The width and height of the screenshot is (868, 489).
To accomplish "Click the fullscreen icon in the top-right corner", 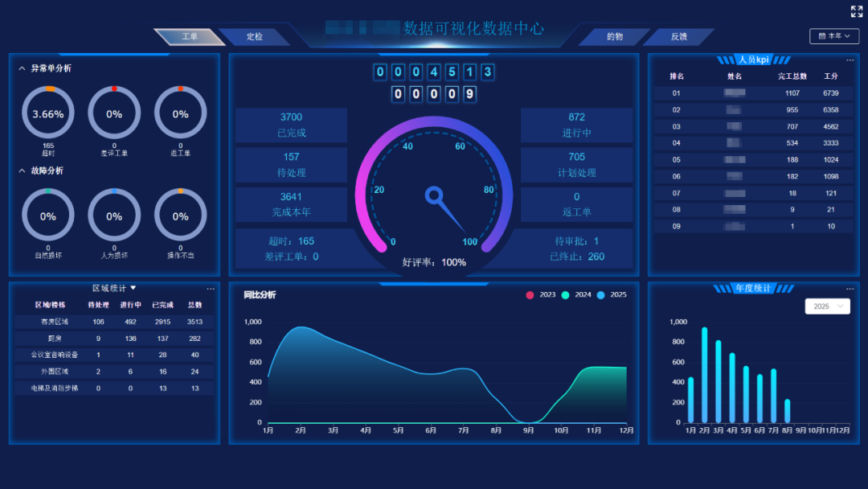I will click(855, 11).
